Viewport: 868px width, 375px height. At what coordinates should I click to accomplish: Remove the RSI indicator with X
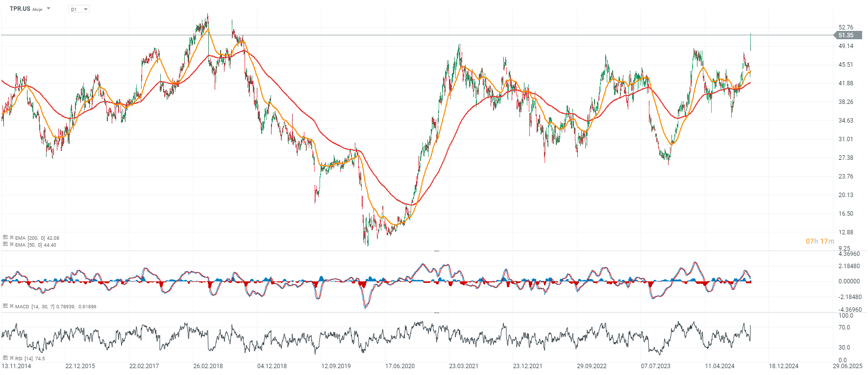(x=12, y=358)
